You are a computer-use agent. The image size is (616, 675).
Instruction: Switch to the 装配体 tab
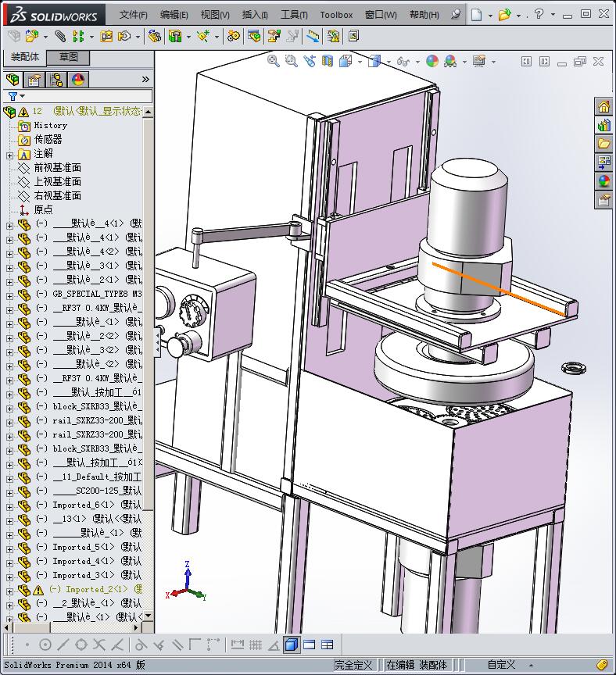click(x=25, y=57)
